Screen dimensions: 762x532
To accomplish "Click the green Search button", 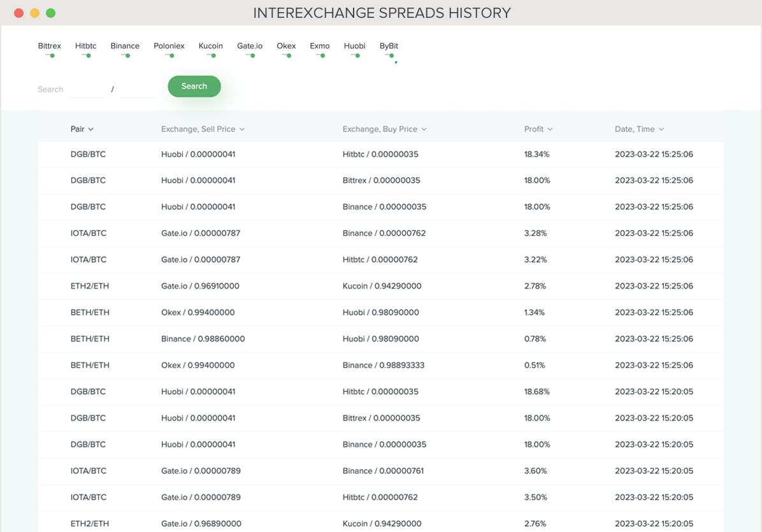I will pos(194,86).
